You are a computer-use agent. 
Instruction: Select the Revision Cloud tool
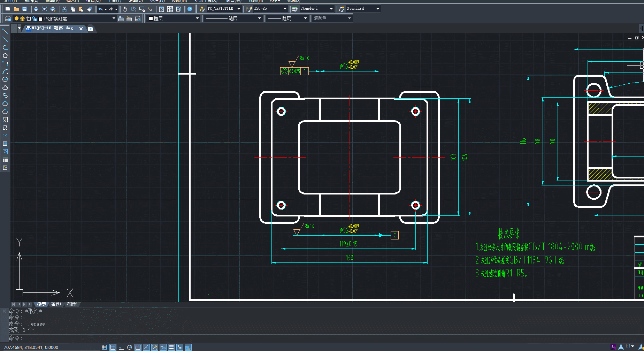5,87
